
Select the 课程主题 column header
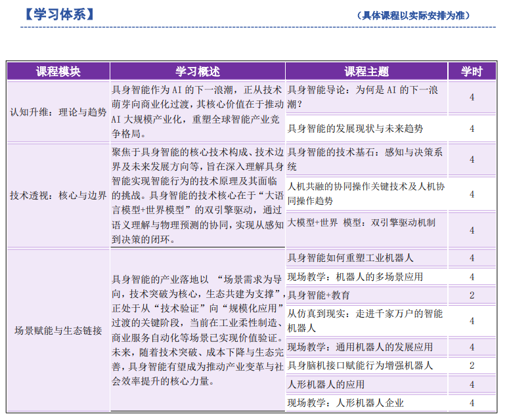(x=366, y=71)
